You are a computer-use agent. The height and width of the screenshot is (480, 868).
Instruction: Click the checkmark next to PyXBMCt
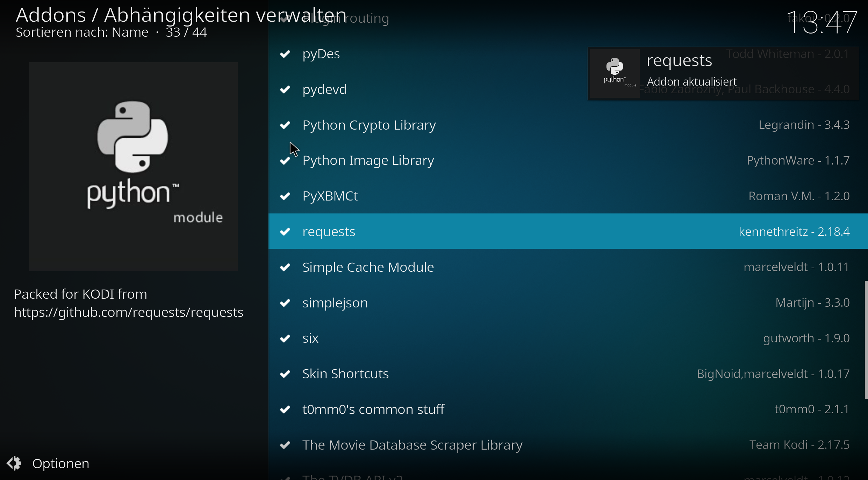point(285,196)
